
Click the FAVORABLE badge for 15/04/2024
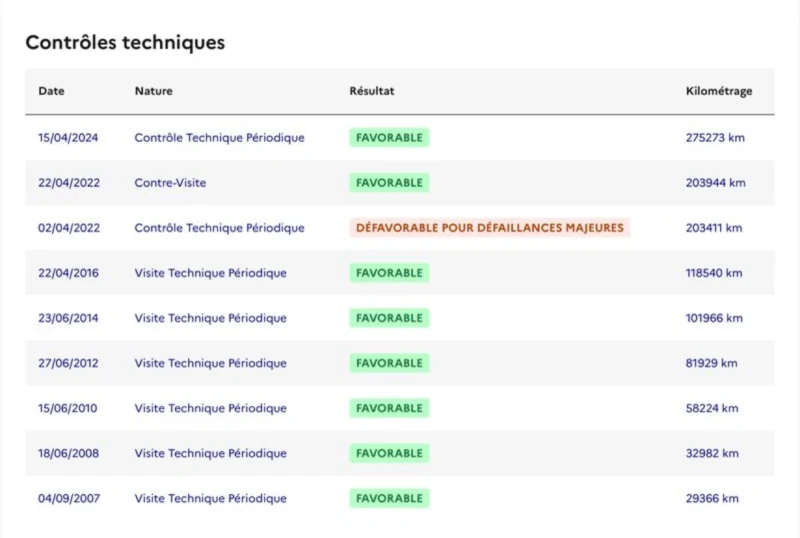coord(389,138)
